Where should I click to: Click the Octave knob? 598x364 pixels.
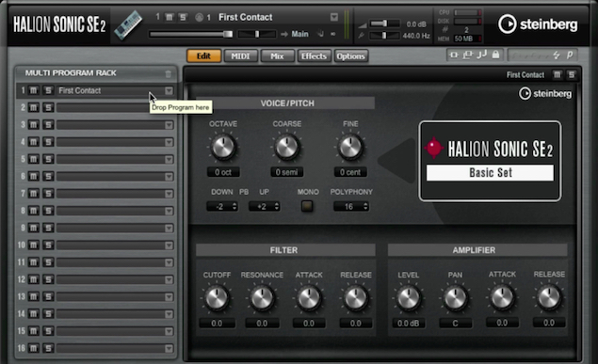coord(223,147)
